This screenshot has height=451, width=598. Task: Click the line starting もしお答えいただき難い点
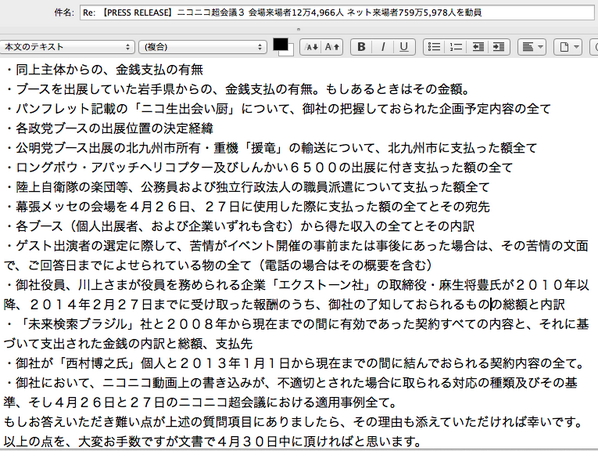pyautogui.click(x=294, y=422)
